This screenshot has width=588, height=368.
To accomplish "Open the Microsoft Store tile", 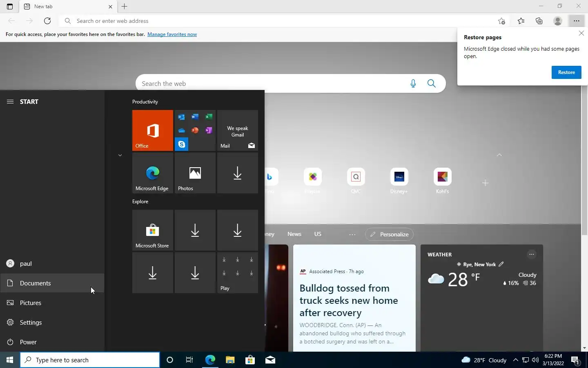I will click(153, 230).
